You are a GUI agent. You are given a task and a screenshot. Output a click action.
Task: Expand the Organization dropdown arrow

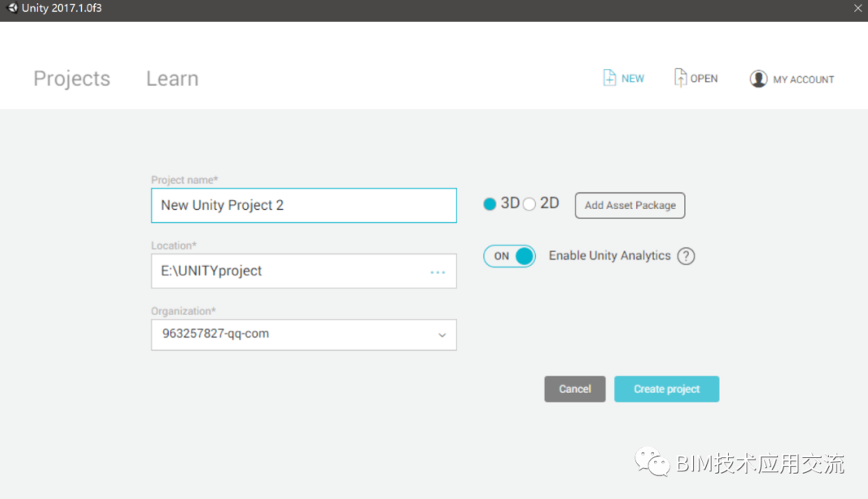[x=442, y=335]
